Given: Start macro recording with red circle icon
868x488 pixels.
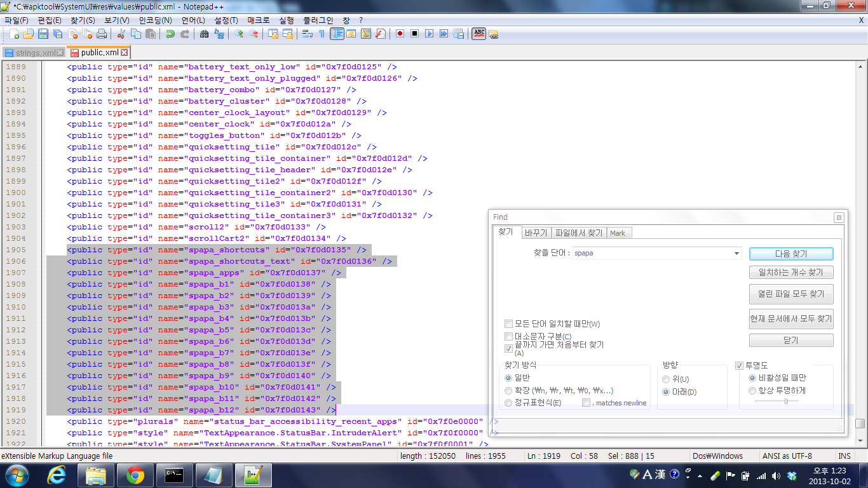Looking at the screenshot, I should pos(400,34).
